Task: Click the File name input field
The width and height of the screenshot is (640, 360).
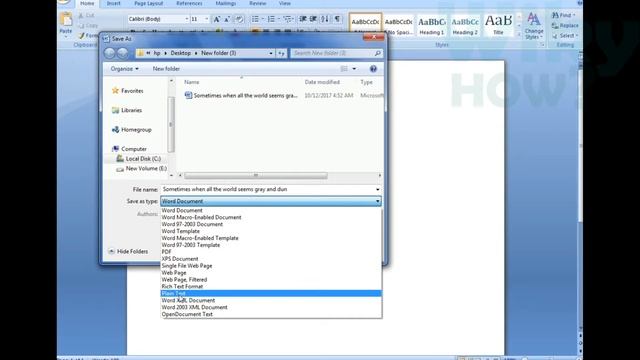Action: (267, 189)
